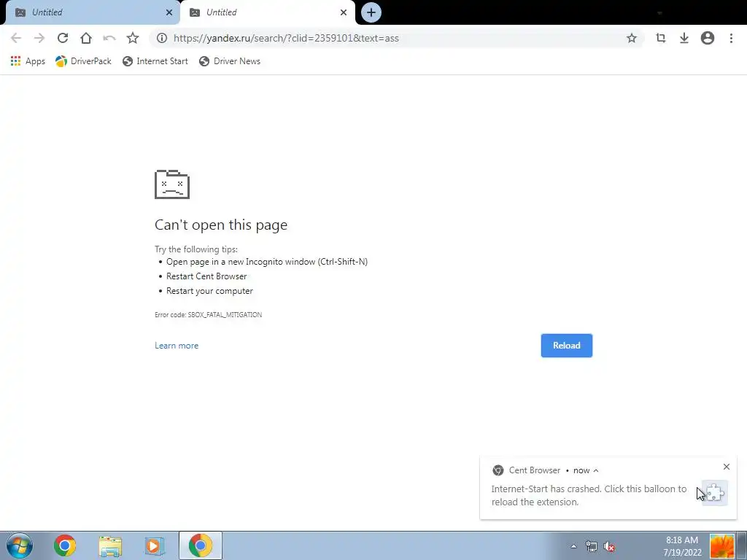Open the browser three-dot menu
Screen dimensions: 747x560
click(x=731, y=38)
